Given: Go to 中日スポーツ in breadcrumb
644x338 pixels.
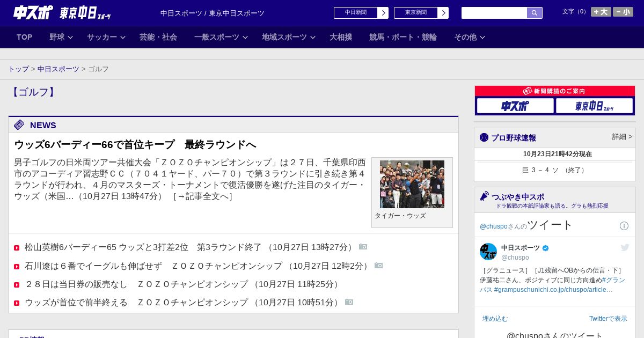Looking at the screenshot, I should point(58,69).
